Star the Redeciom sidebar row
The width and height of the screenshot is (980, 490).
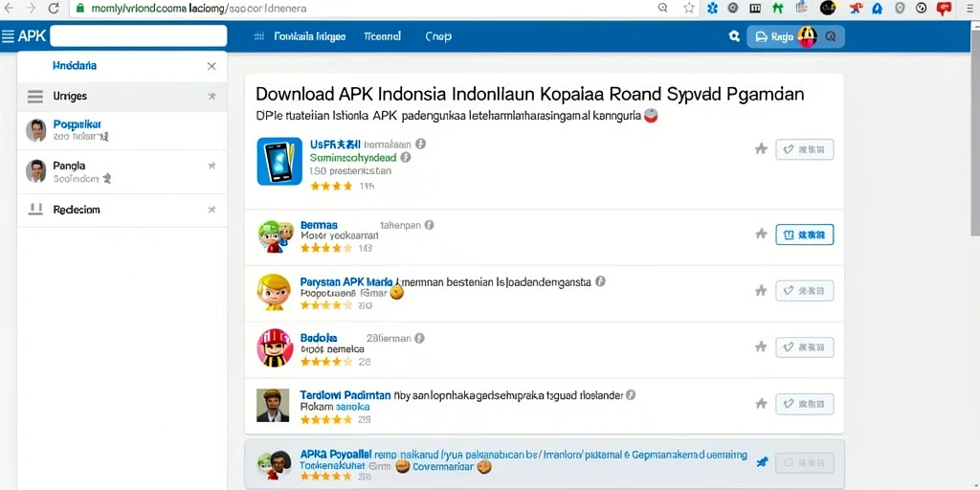(x=212, y=210)
